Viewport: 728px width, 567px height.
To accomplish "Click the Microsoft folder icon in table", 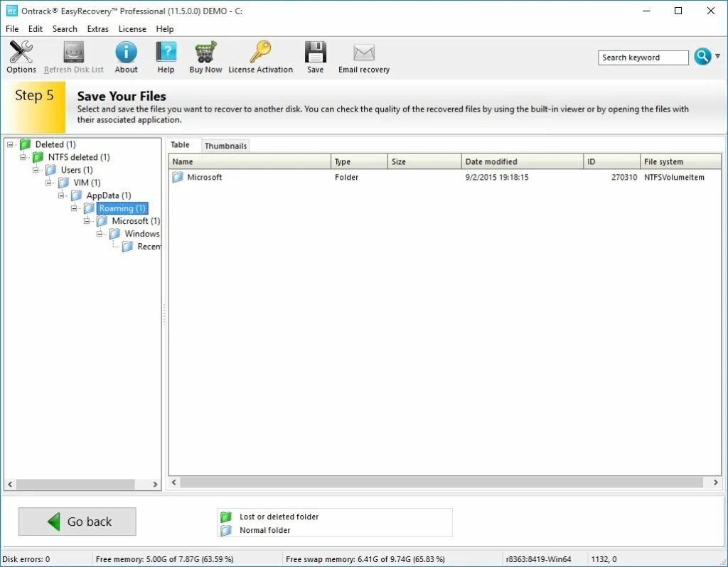I will tap(178, 177).
